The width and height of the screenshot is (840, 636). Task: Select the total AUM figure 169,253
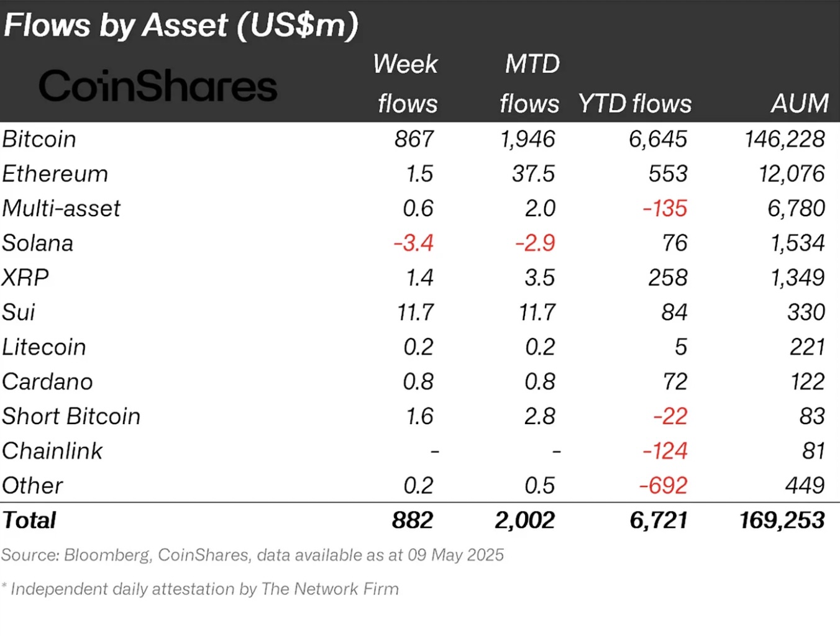pyautogui.click(x=782, y=520)
